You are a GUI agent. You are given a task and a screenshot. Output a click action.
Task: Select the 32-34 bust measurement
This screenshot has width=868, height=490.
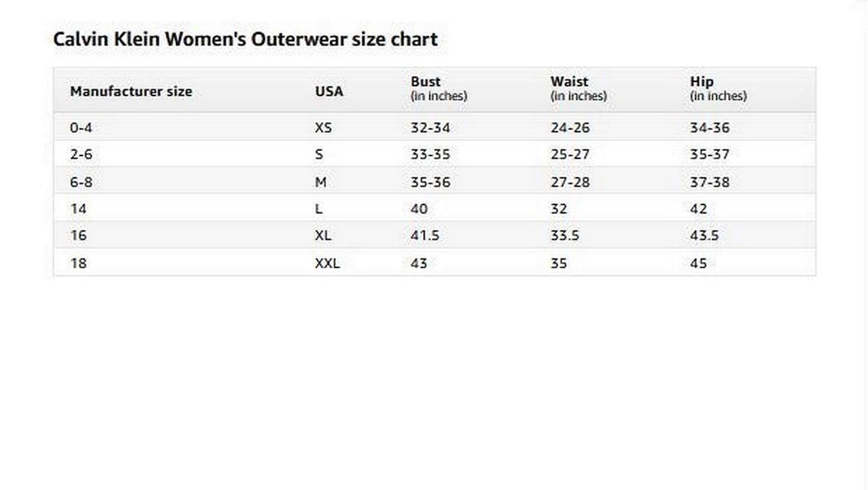[x=430, y=128]
